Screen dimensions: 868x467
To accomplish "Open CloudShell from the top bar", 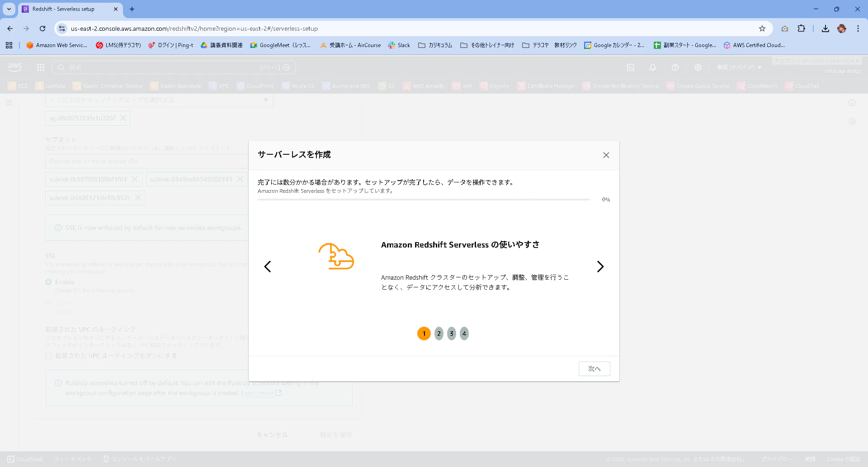I will [631, 67].
